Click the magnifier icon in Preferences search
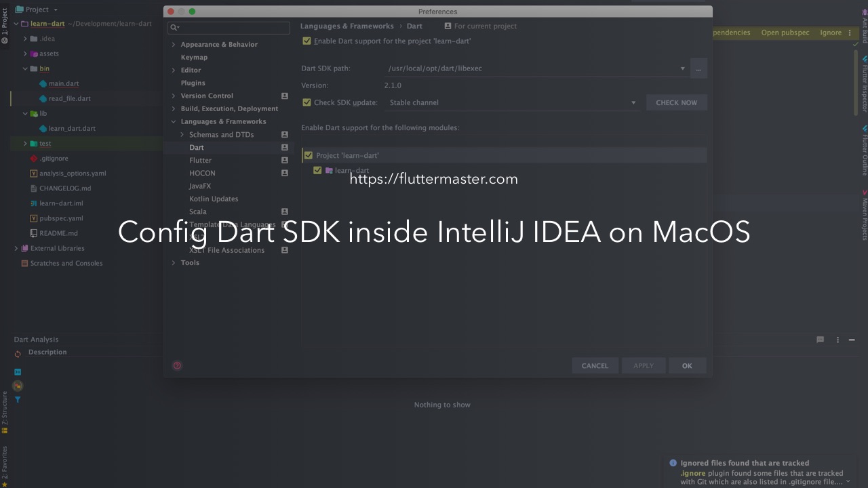This screenshot has width=868, height=488. click(x=174, y=27)
